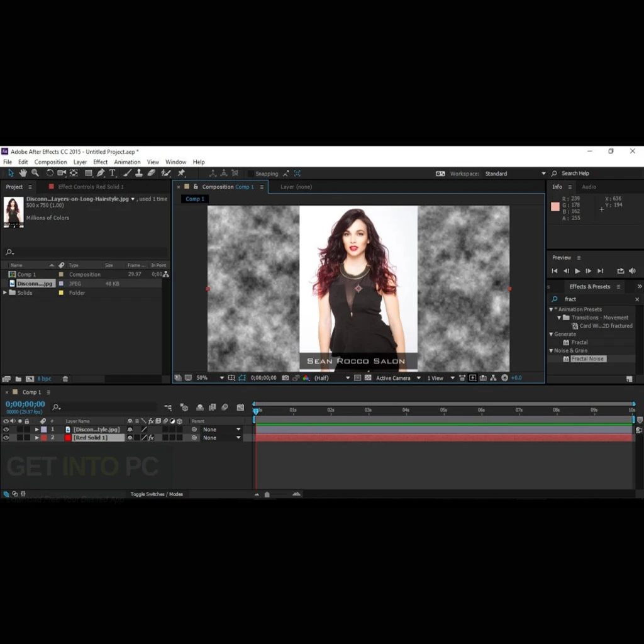This screenshot has height=644, width=644.
Task: Toggle shy switch on Discon...tyle.jpg layer
Action: 130,429
